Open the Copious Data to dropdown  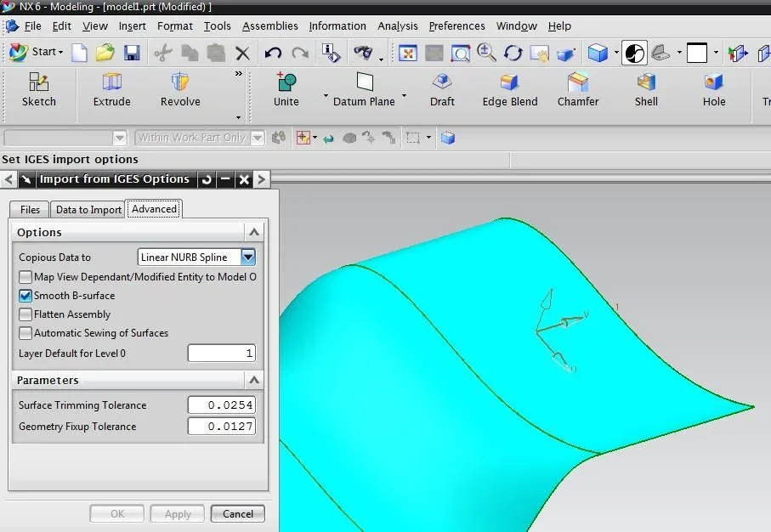point(247,257)
